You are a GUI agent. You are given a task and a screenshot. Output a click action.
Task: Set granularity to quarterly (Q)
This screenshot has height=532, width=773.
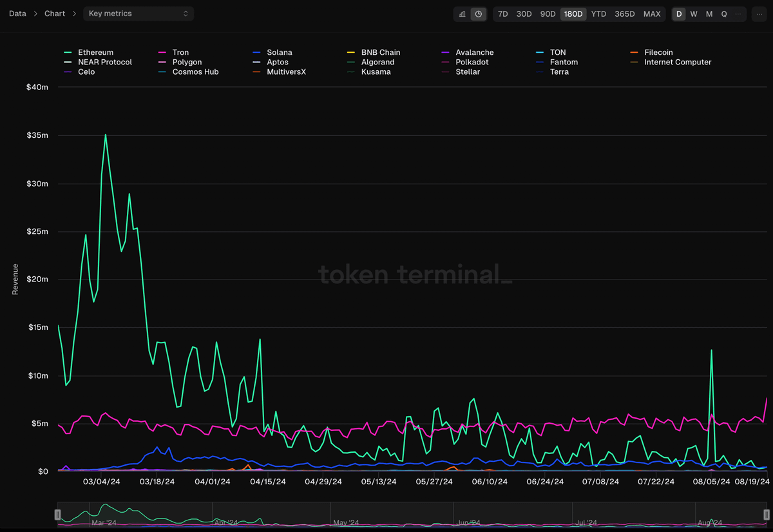724,14
